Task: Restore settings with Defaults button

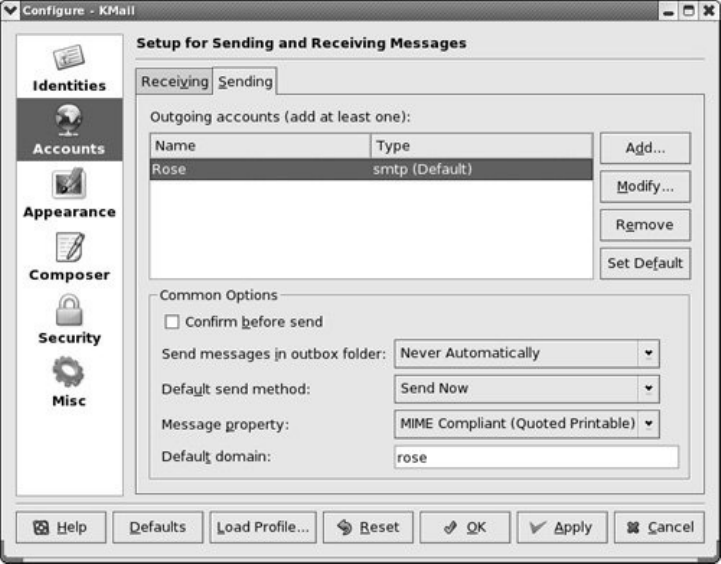Action: [x=158, y=527]
